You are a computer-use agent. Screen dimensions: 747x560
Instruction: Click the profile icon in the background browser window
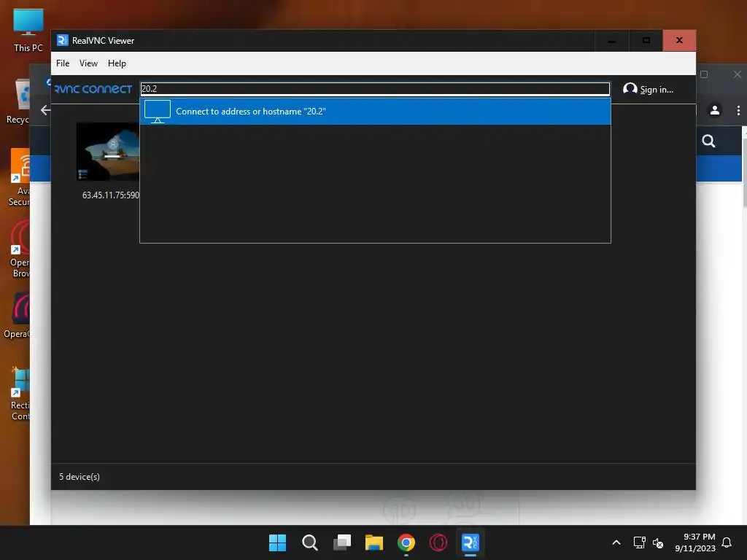click(x=715, y=111)
